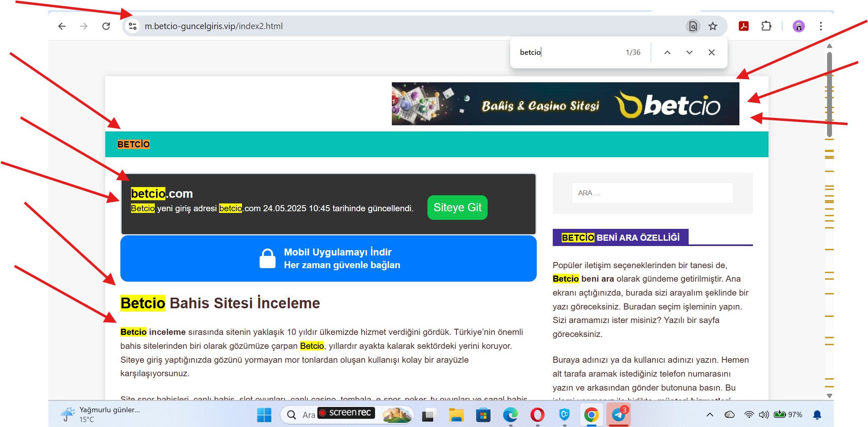Reload the current page
Screen dimensions: 868x427
(106, 26)
